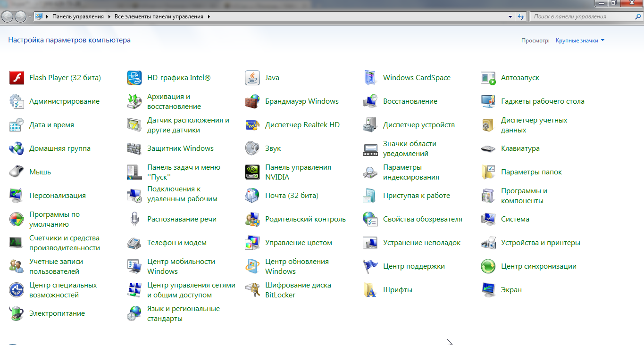Open the Управление цветом icon
Image resolution: width=644 pixels, height=345 pixels.
pyautogui.click(x=252, y=243)
